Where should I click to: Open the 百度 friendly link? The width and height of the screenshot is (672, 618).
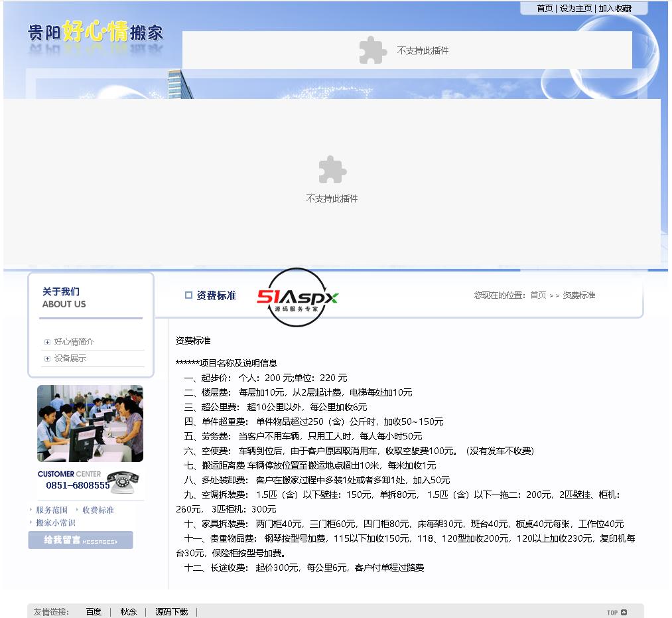(94, 611)
